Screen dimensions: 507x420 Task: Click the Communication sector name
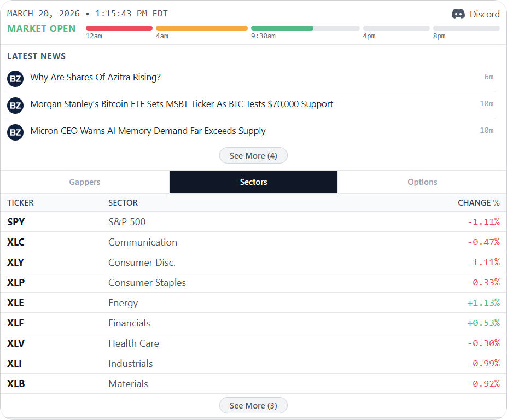pyautogui.click(x=143, y=242)
